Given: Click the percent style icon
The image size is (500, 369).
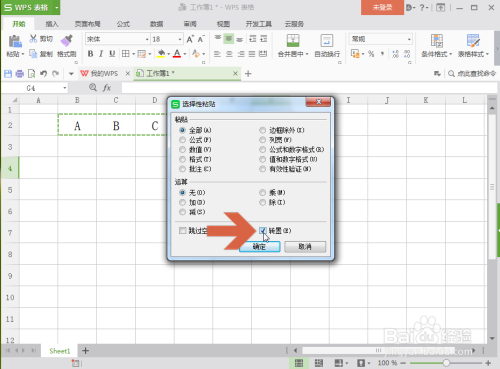Looking at the screenshot, I should pyautogui.click(x=371, y=54).
